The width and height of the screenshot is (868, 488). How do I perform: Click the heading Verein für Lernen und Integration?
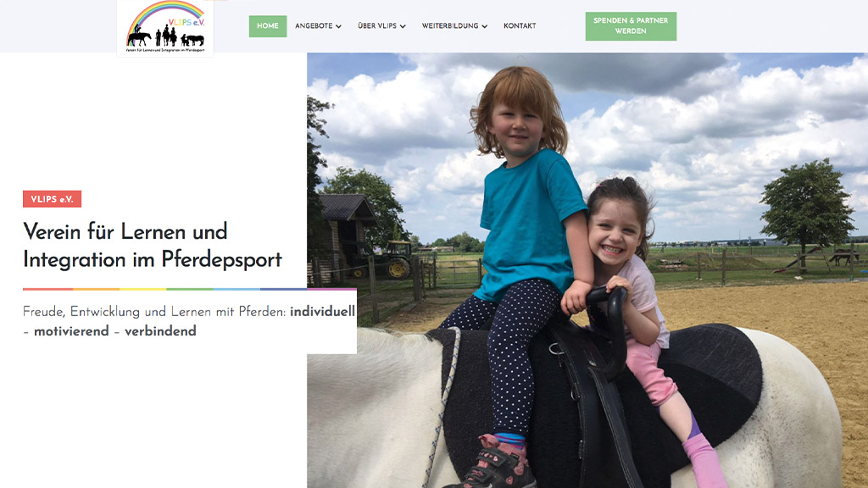[x=153, y=245]
